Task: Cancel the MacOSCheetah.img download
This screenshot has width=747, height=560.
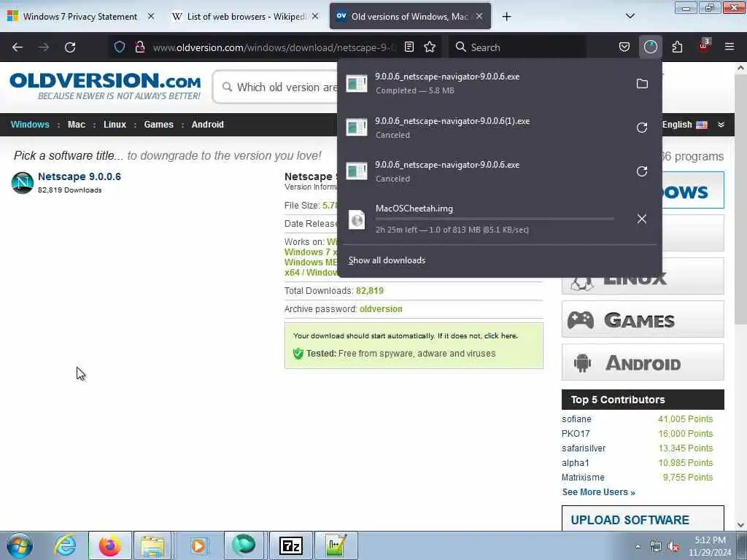Action: click(x=642, y=219)
